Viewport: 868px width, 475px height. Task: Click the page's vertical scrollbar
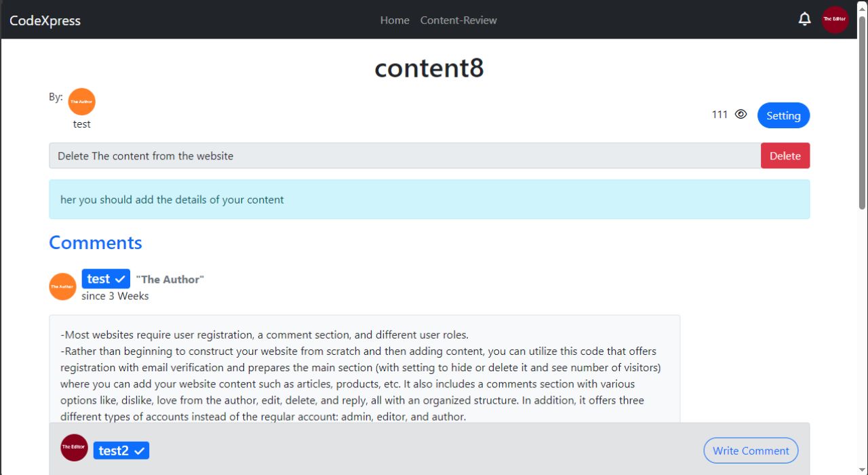coord(862,237)
